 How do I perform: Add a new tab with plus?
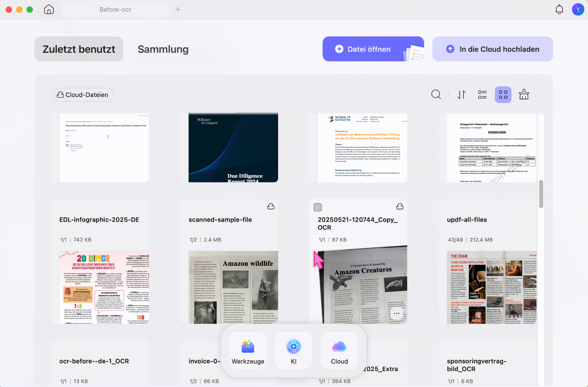point(178,9)
